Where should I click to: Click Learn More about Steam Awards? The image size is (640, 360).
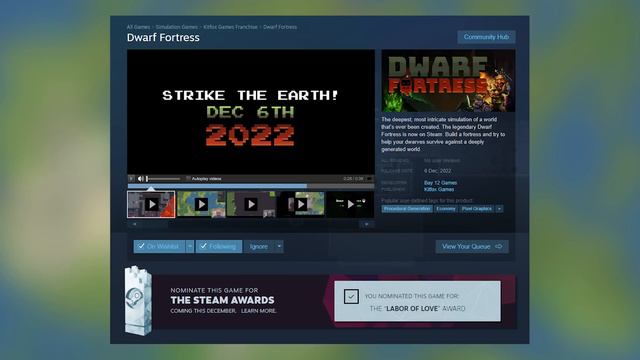coord(259,311)
